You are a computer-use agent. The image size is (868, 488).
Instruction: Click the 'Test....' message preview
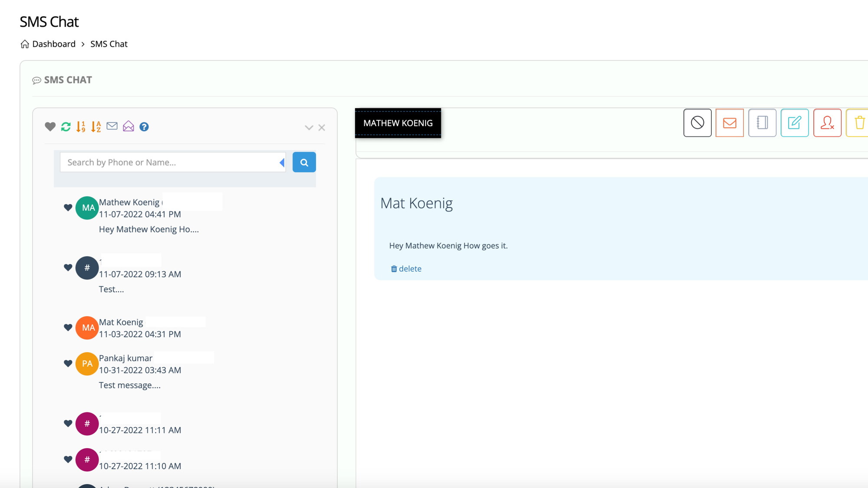(x=112, y=289)
